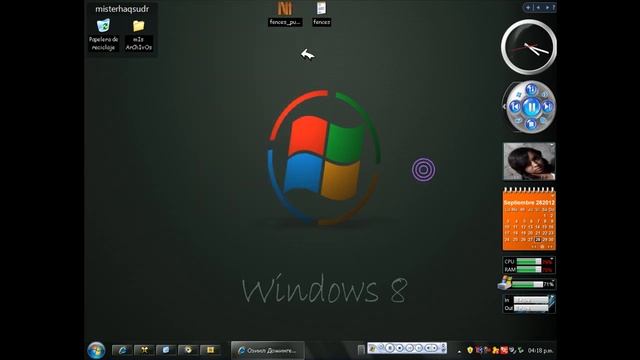
Task: Open the Windows Start orb
Action: coord(96,350)
